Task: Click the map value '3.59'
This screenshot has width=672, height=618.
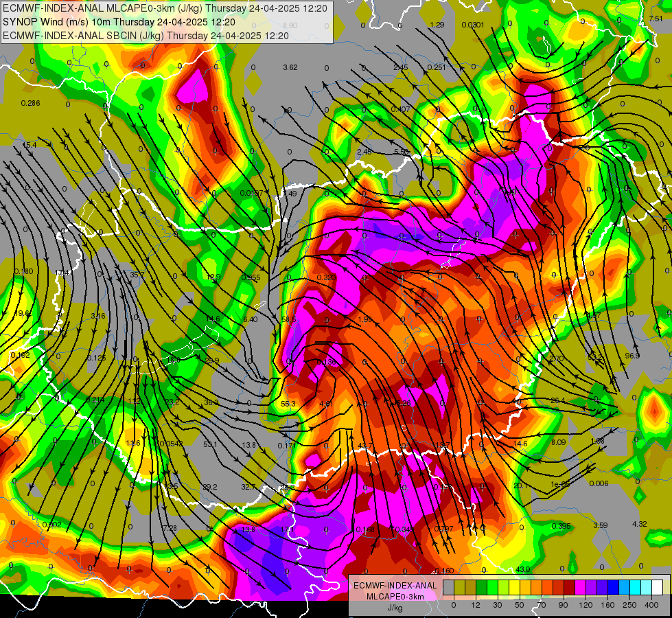Action: click(x=601, y=525)
